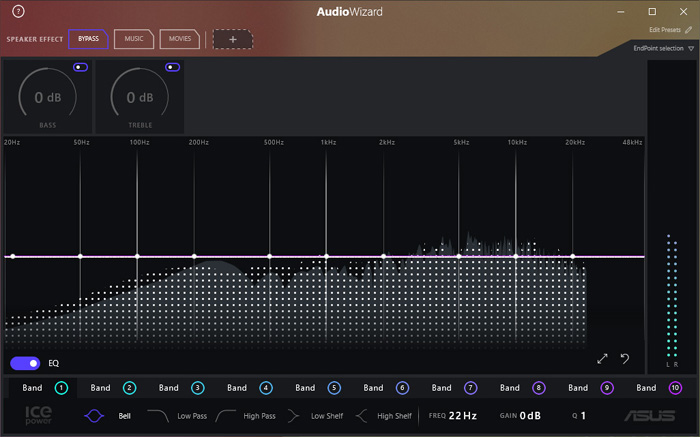This screenshot has width=700, height=437.
Task: Click the Edit Presets pencil icon
Action: coord(688,30)
